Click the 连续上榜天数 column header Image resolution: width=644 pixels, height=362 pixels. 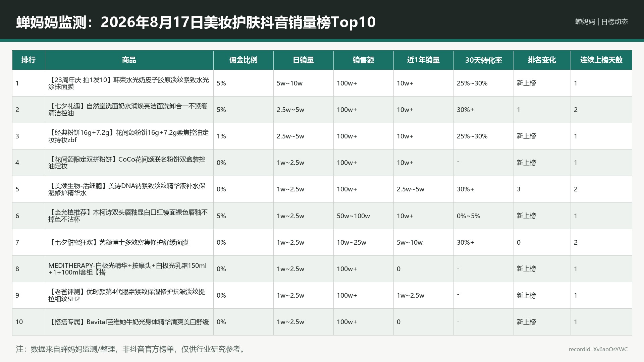[601, 60]
